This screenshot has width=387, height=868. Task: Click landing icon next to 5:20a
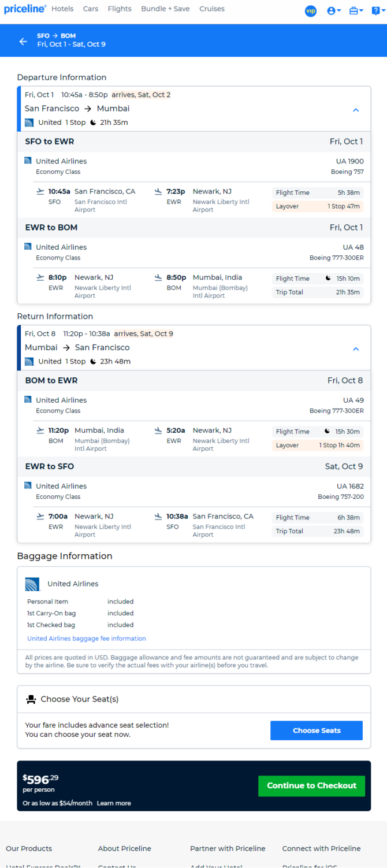point(158,431)
